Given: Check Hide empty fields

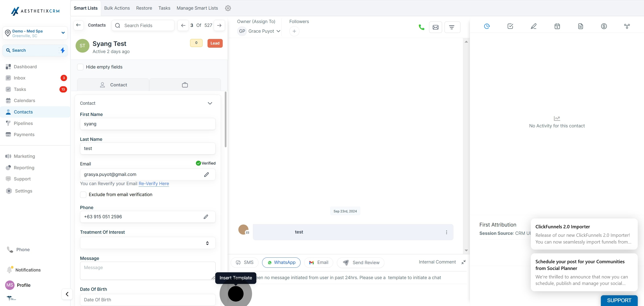Looking at the screenshot, I should click(80, 67).
